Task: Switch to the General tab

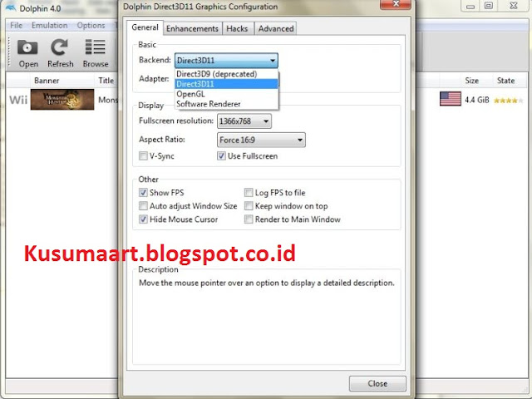Action: [x=145, y=27]
